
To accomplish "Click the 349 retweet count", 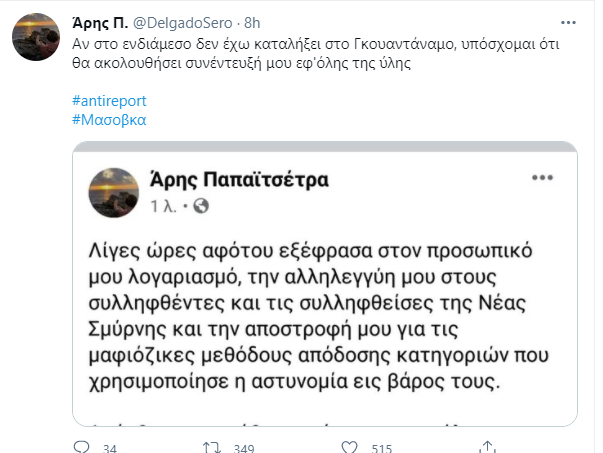I will 243,446.
